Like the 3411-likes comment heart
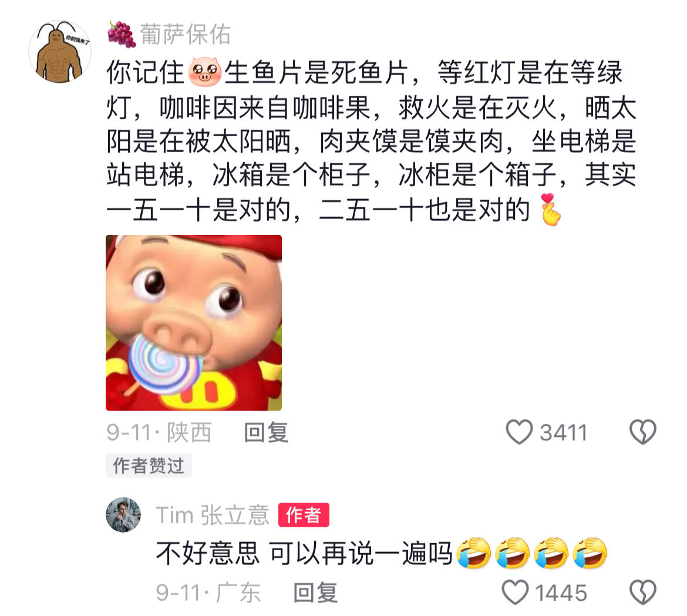The width and height of the screenshot is (687, 616). pyautogui.click(x=519, y=432)
